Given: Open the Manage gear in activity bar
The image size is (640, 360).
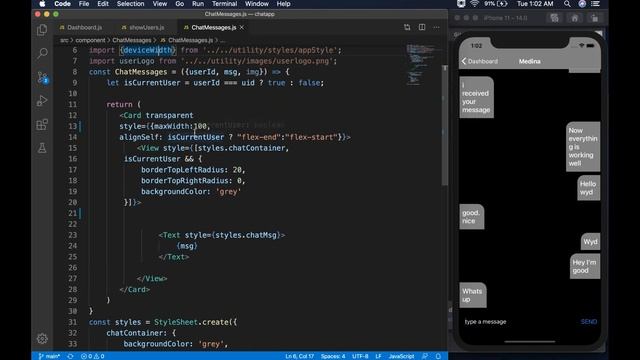Looking at the screenshot, I should pyautogui.click(x=42, y=338).
